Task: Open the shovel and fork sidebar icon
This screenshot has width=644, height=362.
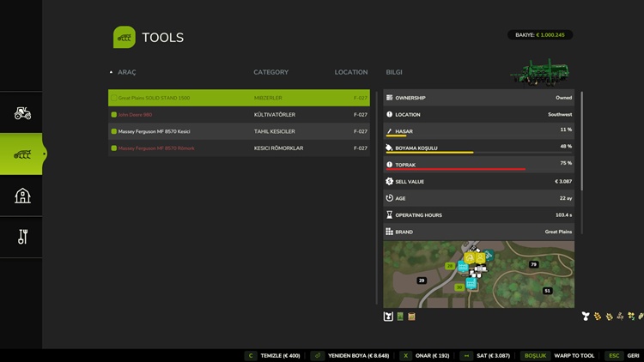Action: pyautogui.click(x=22, y=237)
